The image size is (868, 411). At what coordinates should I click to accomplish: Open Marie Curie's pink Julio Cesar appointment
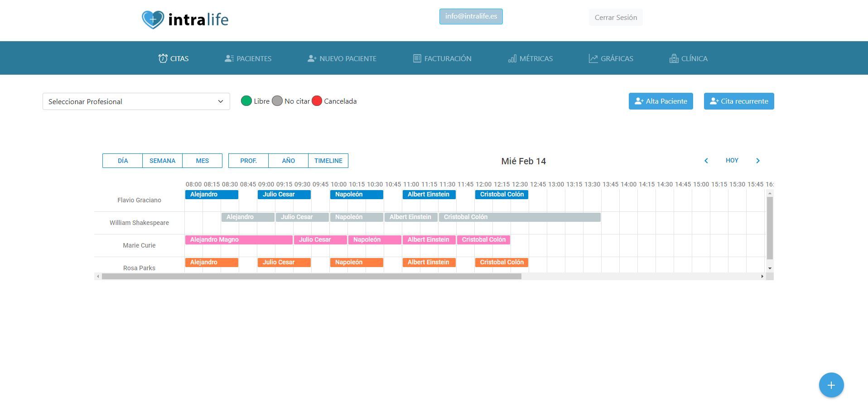pos(320,240)
